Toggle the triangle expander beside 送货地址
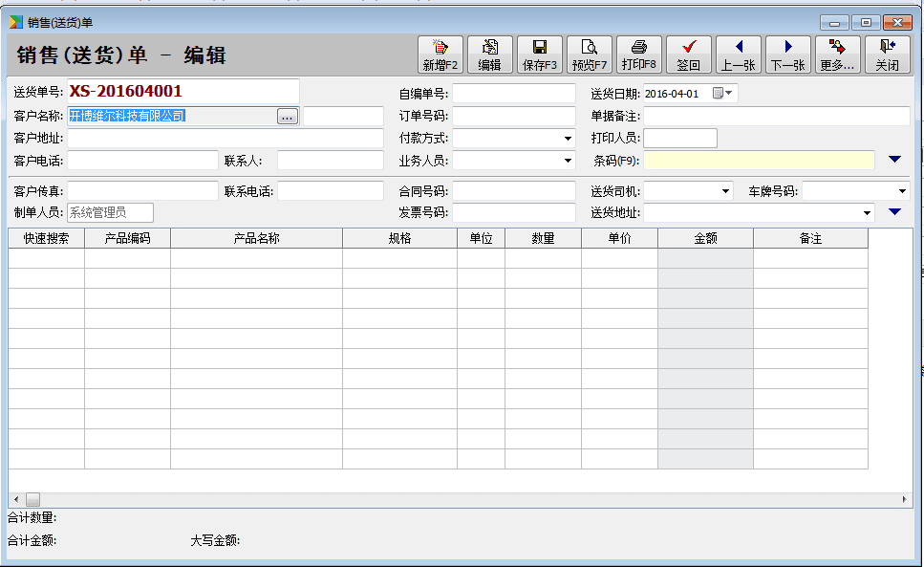The height and width of the screenshot is (567, 924). [895, 212]
